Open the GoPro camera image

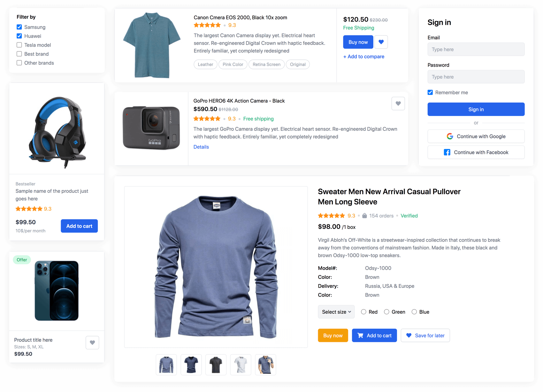(x=151, y=128)
